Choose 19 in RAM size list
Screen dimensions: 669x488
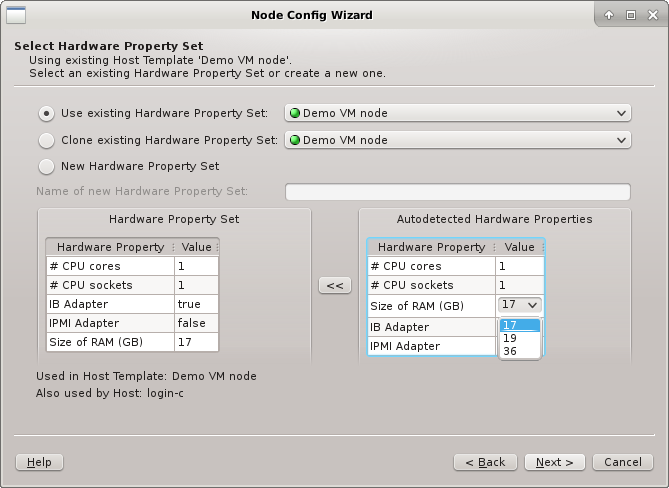tap(520, 338)
